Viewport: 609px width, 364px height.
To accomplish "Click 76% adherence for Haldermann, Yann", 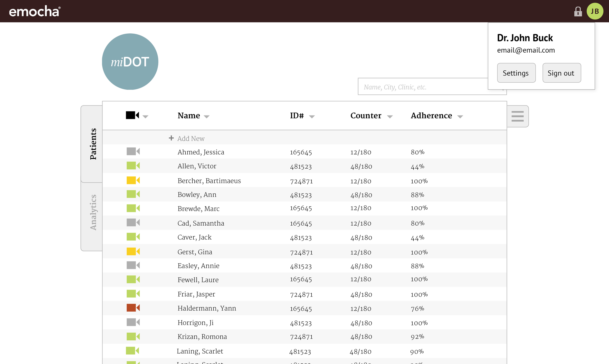I will coord(417,308).
